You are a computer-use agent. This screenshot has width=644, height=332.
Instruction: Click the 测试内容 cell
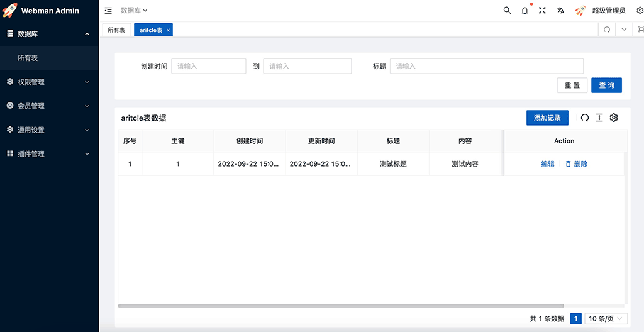pos(465,164)
